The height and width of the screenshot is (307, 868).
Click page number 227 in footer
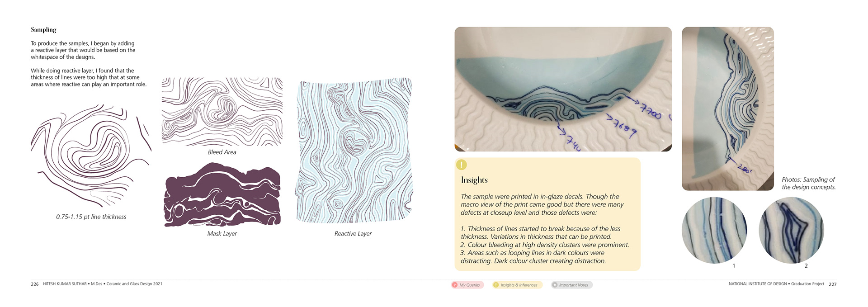coord(833,284)
